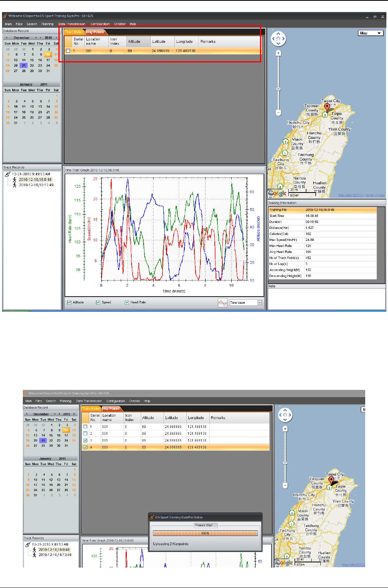Go to previous month in lower window calendar
Image resolution: width=388 pixels, height=588 pixels.
pyautogui.click(x=27, y=414)
